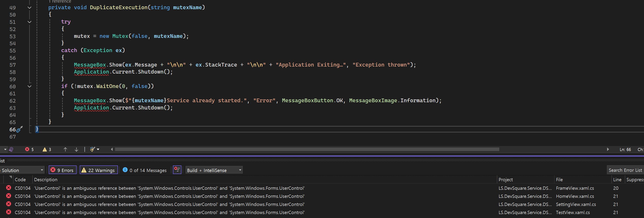Click the red error indicator showing 5
This screenshot has height=218, width=644.
[x=29, y=149]
